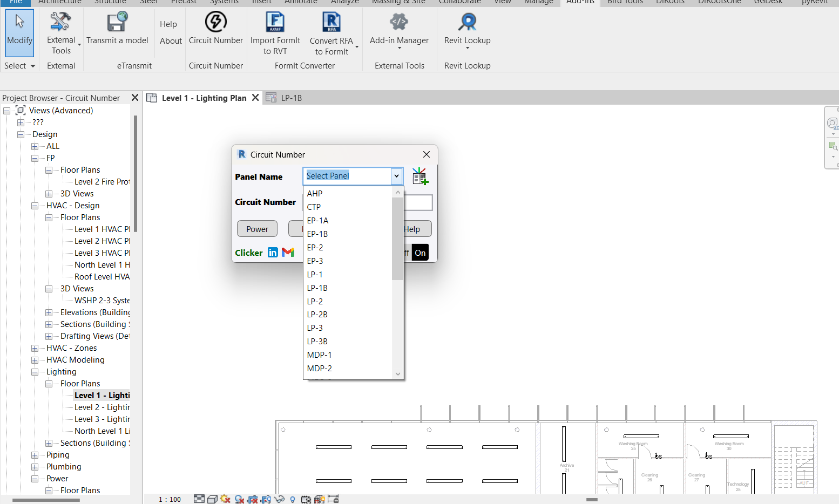839x504 pixels.
Task: Toggle the Sun Path setting in view bar
Action: (x=225, y=499)
